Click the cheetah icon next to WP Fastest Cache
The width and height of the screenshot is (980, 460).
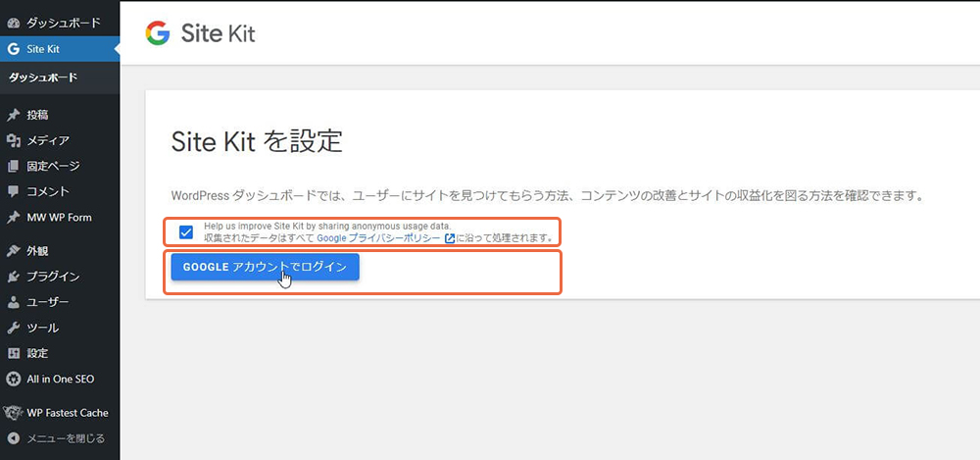click(12, 413)
